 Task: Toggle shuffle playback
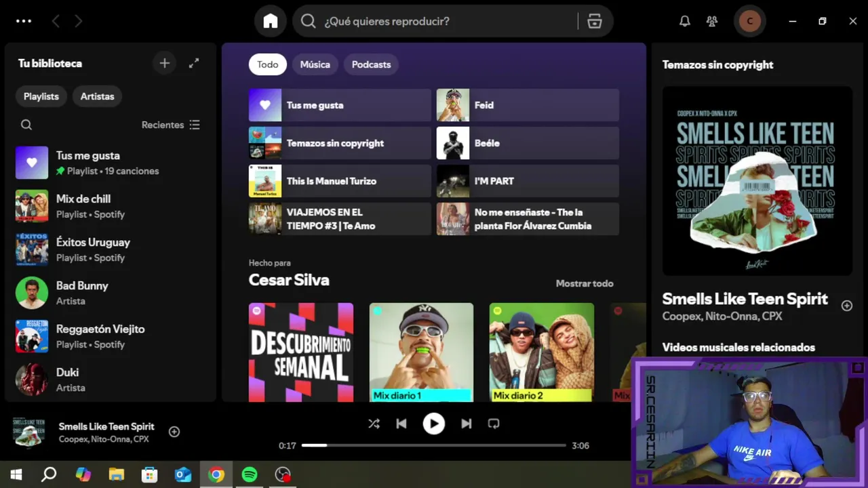point(374,424)
